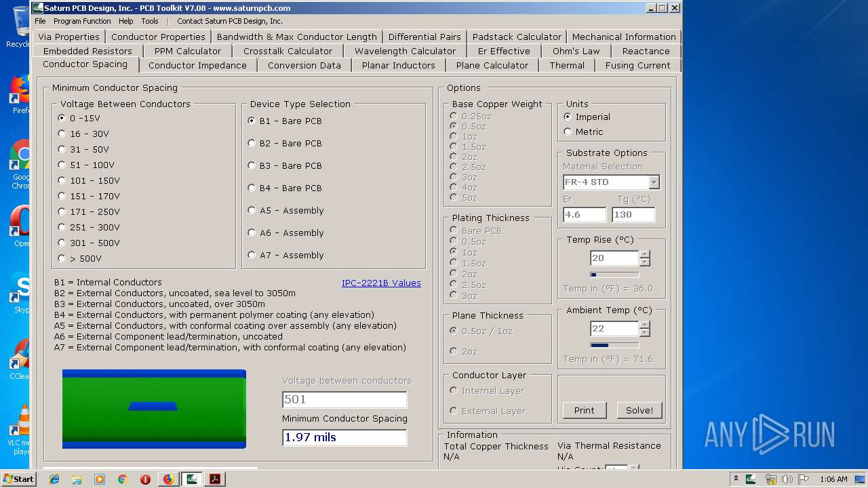
Task: Open VLC media player desktop shortcut
Action: click(x=19, y=428)
